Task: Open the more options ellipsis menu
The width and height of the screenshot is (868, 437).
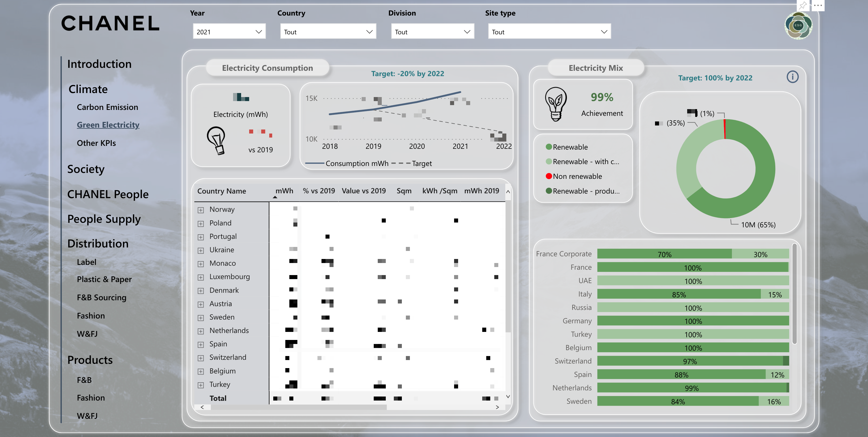Action: coord(818,5)
